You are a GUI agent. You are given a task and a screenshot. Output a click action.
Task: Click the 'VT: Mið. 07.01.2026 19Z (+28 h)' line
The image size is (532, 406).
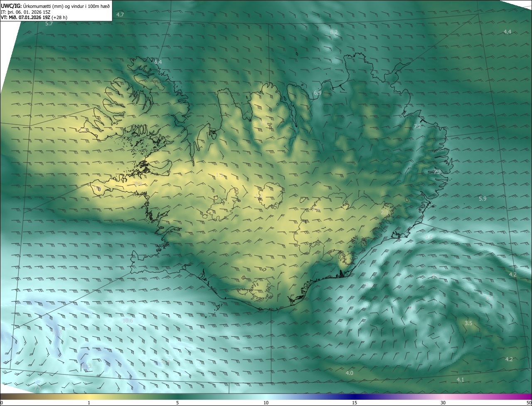click(x=34, y=17)
